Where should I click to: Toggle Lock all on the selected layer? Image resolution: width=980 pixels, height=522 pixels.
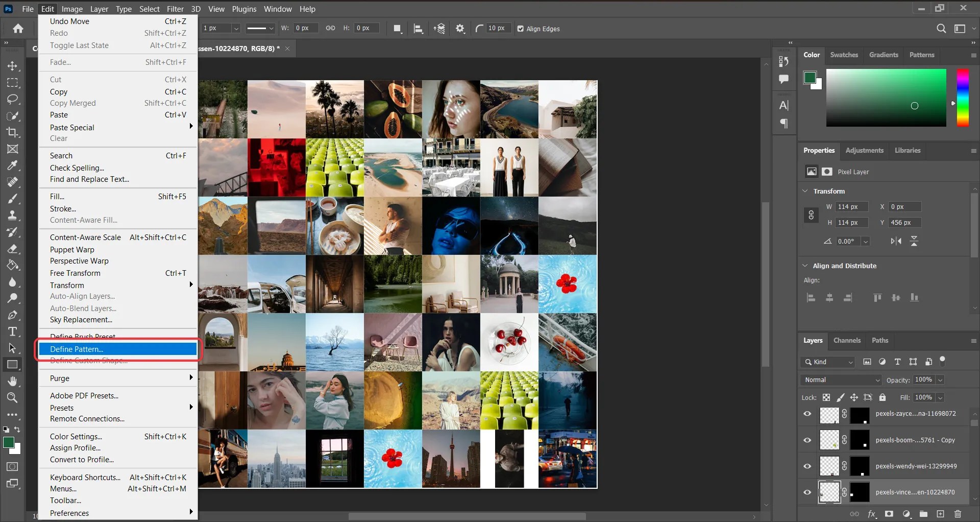coord(884,397)
